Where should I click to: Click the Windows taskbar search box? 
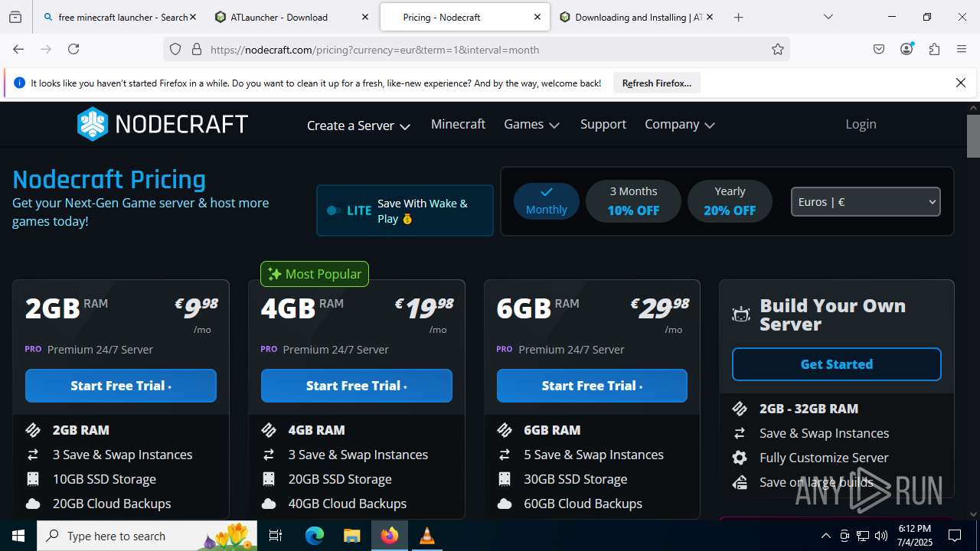coord(148,536)
